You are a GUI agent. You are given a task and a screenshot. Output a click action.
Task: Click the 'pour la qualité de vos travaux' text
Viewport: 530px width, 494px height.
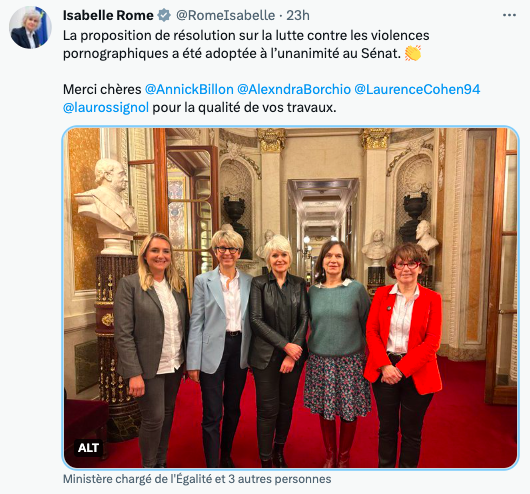(244, 108)
